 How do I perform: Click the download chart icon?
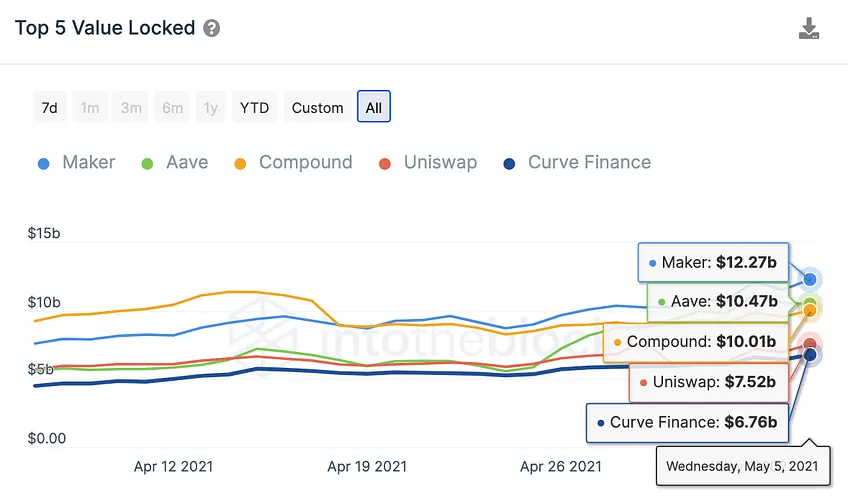click(809, 29)
